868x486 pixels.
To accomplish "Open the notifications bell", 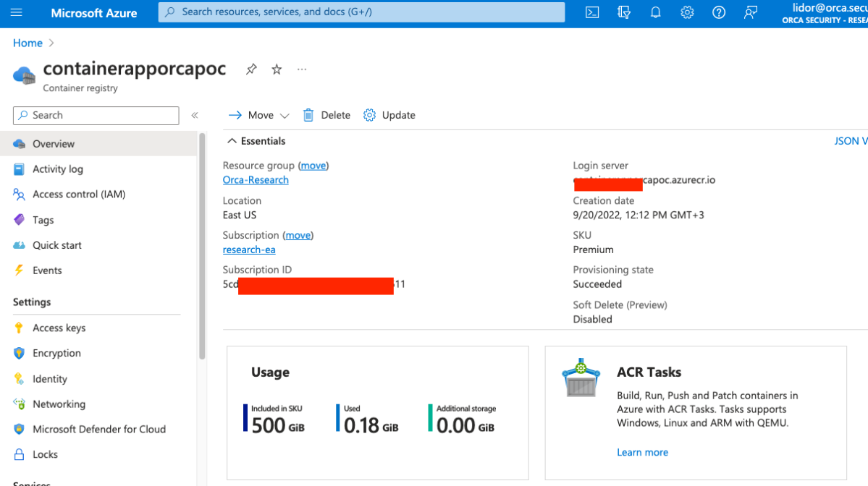I will point(655,12).
